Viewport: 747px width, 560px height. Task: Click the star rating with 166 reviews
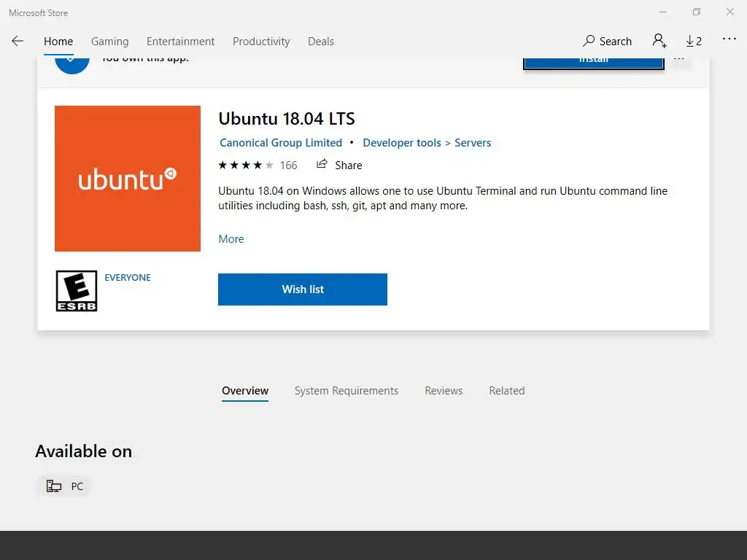point(258,166)
